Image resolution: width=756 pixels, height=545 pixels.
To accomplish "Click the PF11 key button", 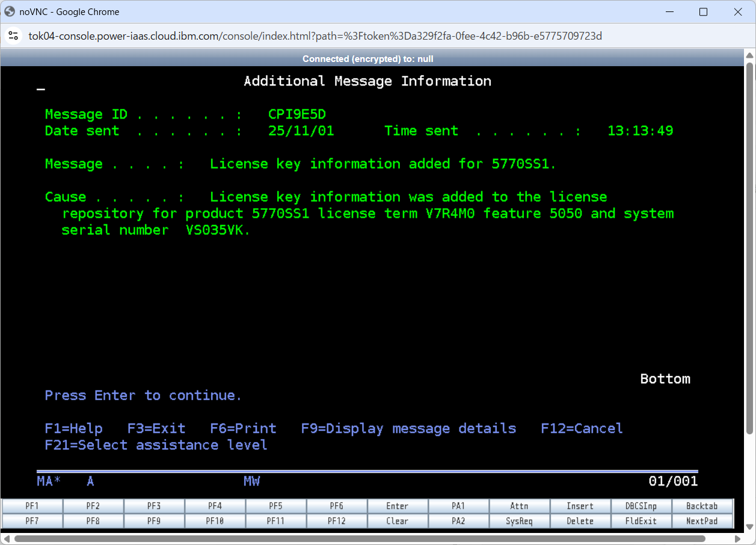I will [x=276, y=521].
